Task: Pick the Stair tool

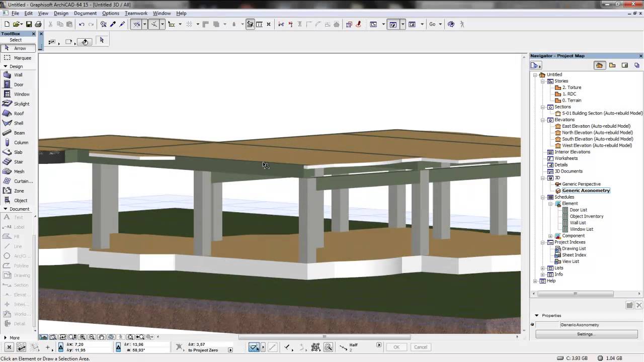Action: coord(18,162)
